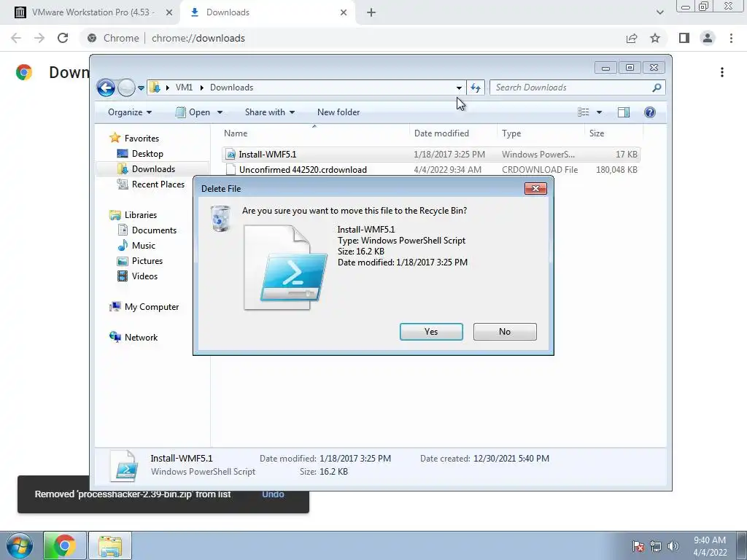
Task: Open Favorites in navigation pane
Action: [x=134, y=138]
